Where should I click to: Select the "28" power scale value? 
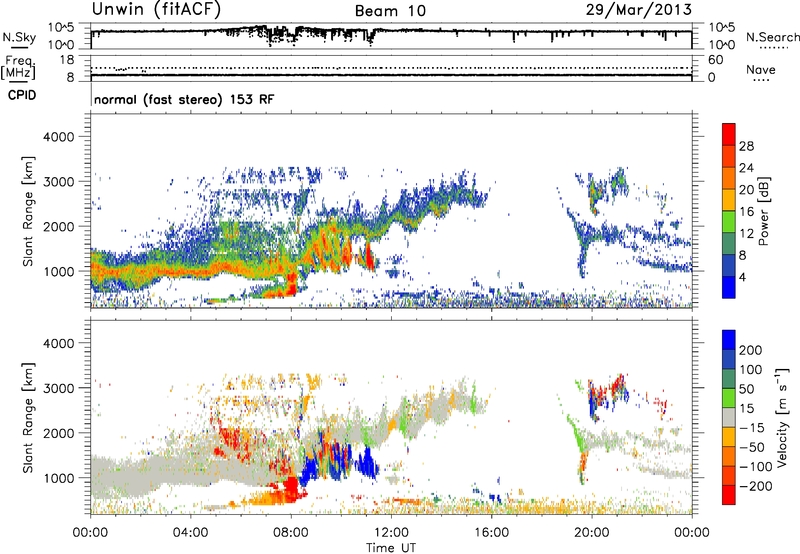(746, 146)
